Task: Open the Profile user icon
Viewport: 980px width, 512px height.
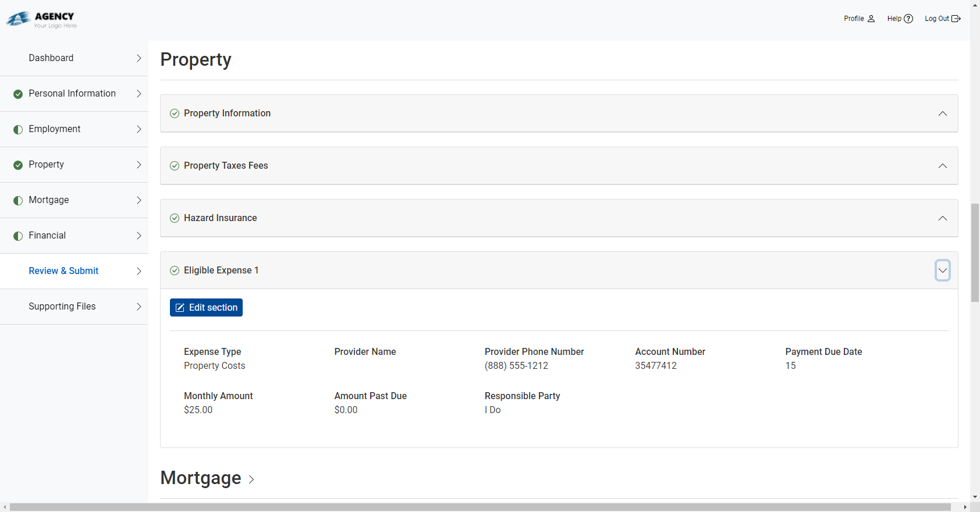Action: [x=871, y=19]
